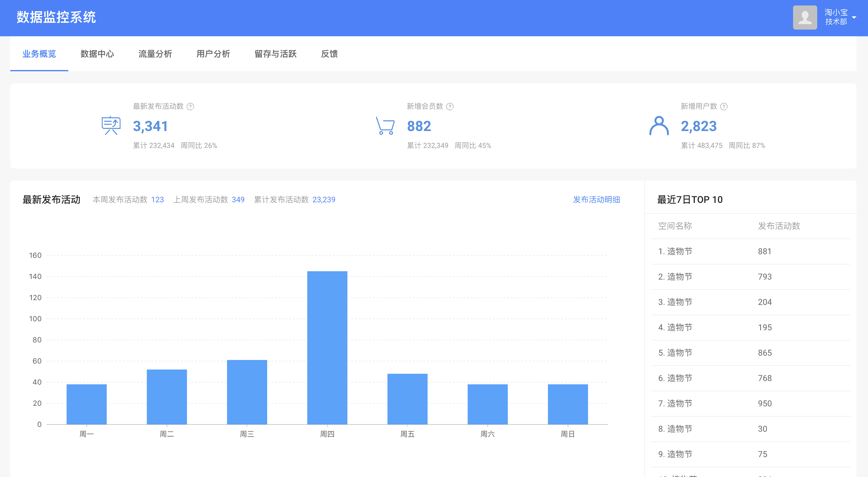Viewport: 868px width, 477px height.
Task: Open the 反馈 tab
Action: point(329,54)
